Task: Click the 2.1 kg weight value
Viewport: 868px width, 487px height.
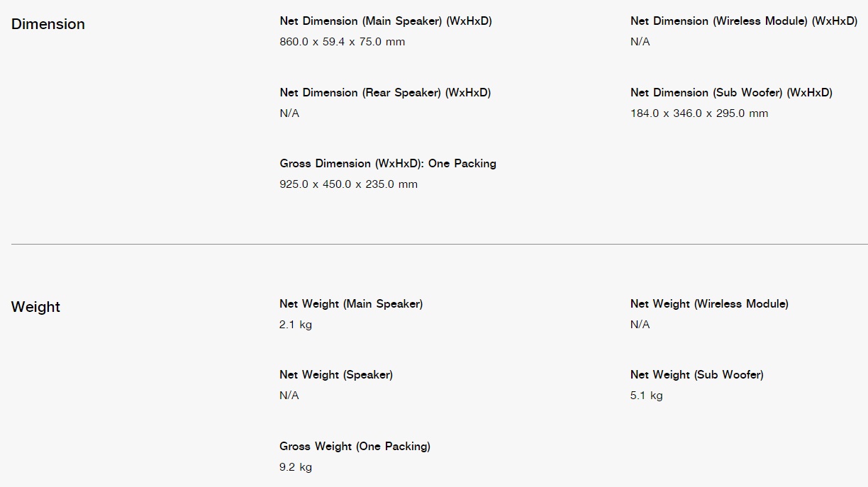Action: point(296,325)
